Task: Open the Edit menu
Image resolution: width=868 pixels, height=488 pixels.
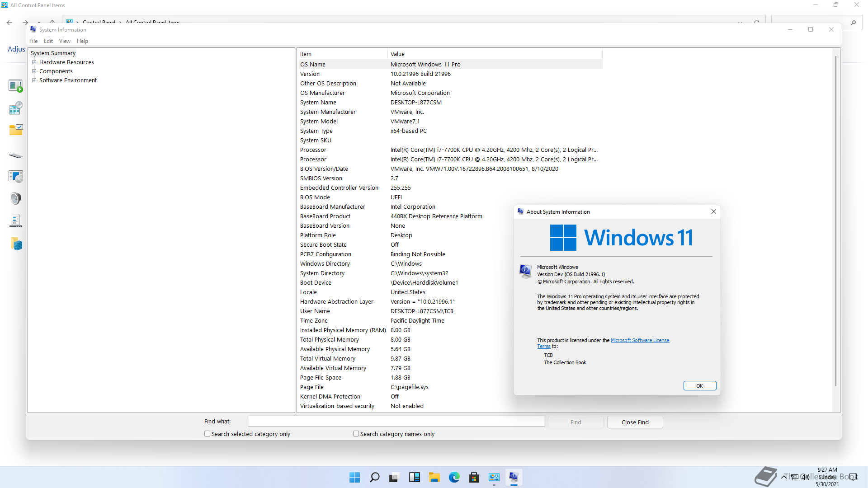Action: [x=48, y=41]
